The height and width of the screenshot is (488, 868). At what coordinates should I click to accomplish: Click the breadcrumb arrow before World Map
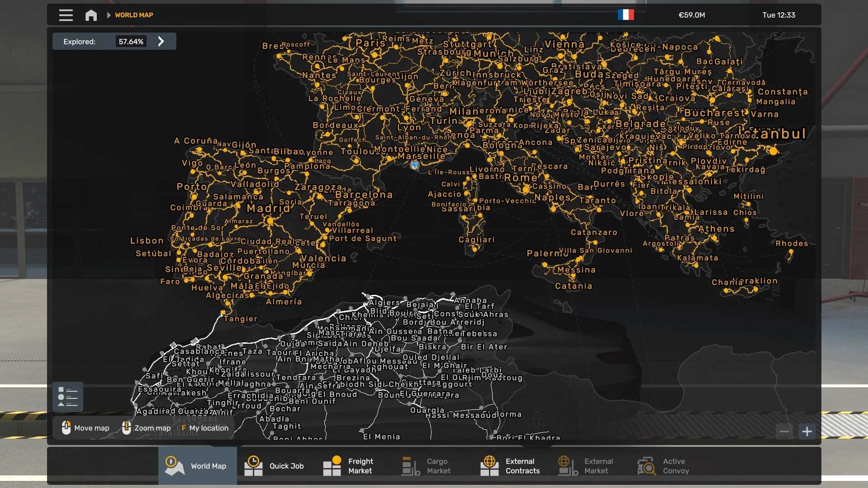point(109,15)
